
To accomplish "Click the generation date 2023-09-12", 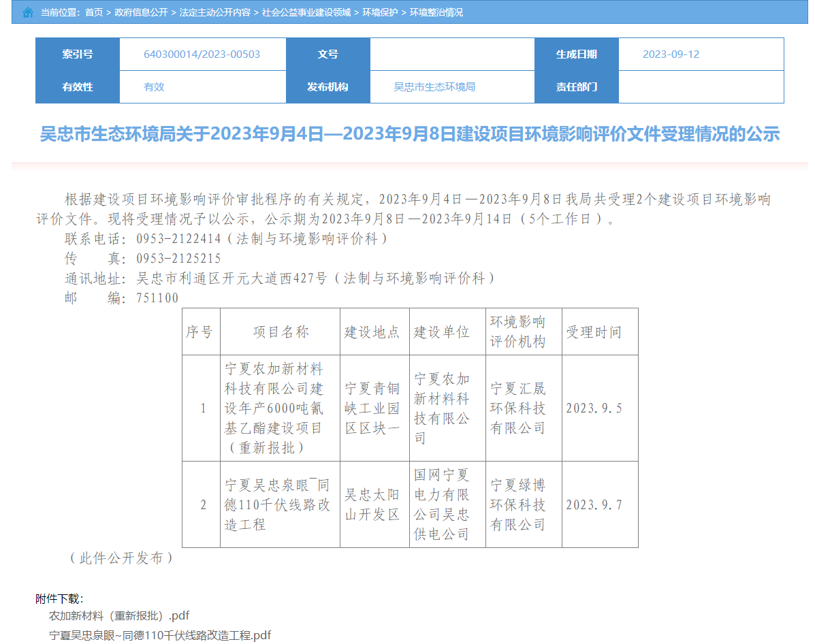I will [671, 54].
